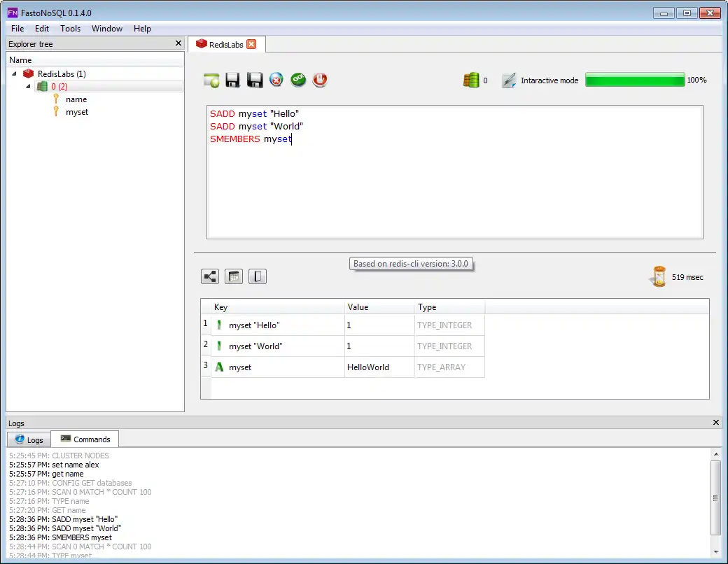Select the myset "World" key cell
The height and width of the screenshot is (564, 728).
[x=278, y=346]
